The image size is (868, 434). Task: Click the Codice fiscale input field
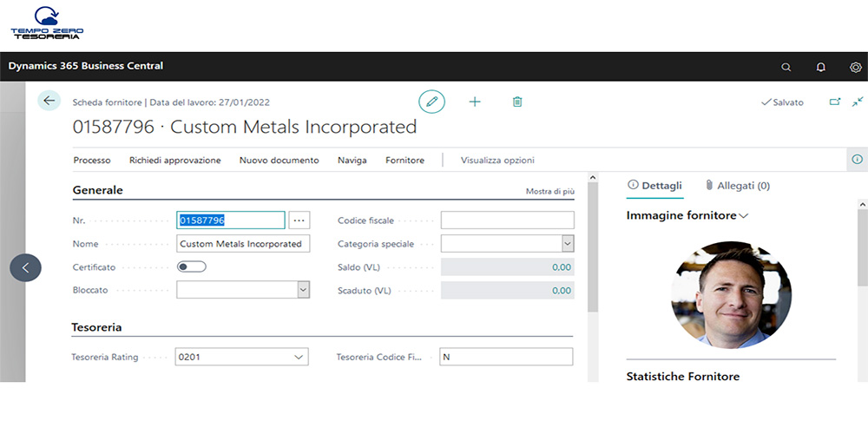[x=507, y=220]
